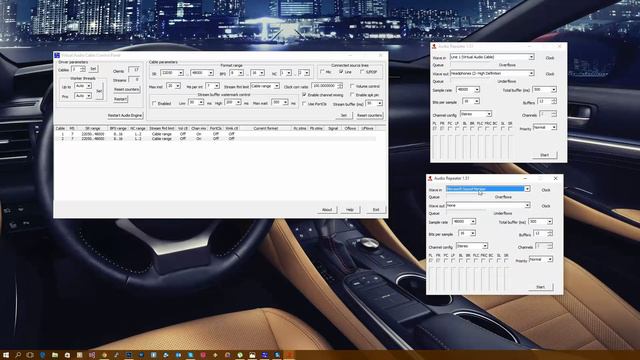Image resolution: width=640 pixels, height=360 pixels.
Task: Open Wave out dropdown showing Headphones
Action: pos(492,73)
